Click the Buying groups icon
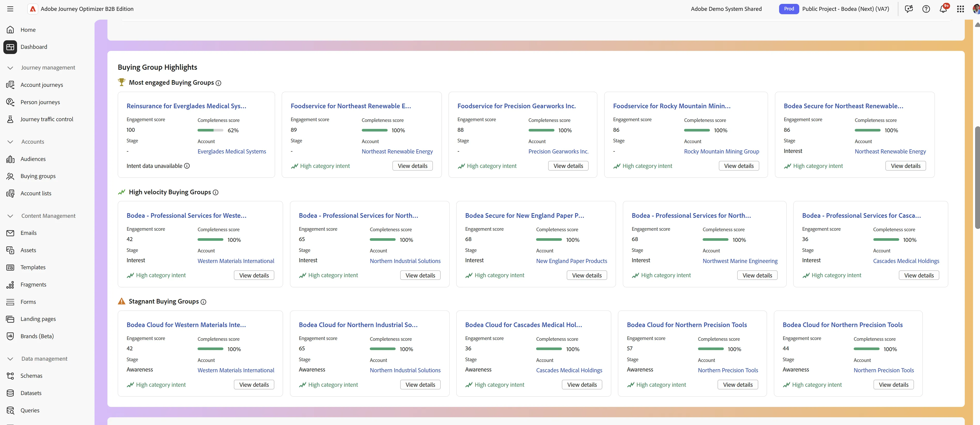This screenshot has width=980, height=425. click(10, 176)
